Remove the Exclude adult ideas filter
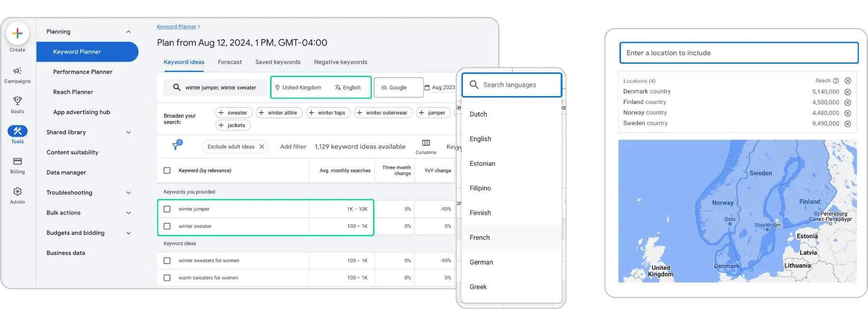868x326 pixels. tap(262, 147)
